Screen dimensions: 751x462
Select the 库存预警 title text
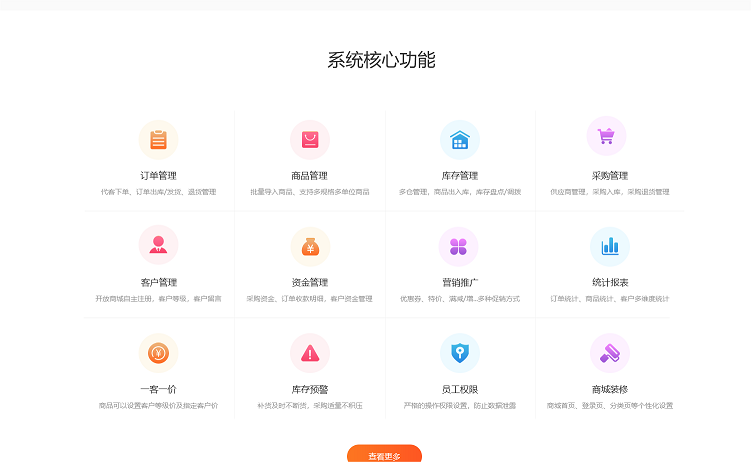click(x=310, y=389)
